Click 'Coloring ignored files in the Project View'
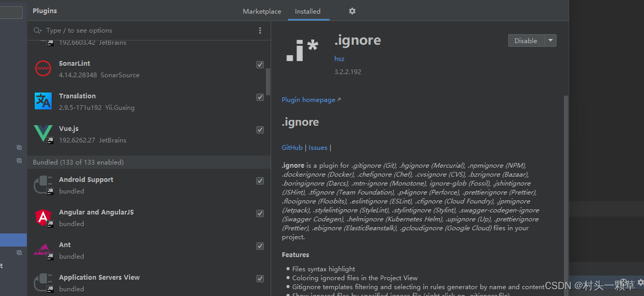This screenshot has height=296, width=644. pyautogui.click(x=355, y=278)
